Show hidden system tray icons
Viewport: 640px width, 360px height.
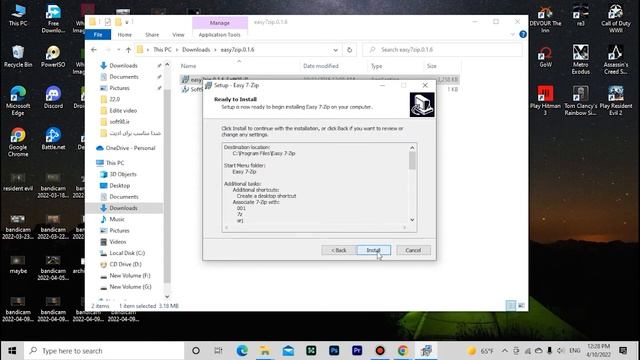pyautogui.click(x=505, y=351)
